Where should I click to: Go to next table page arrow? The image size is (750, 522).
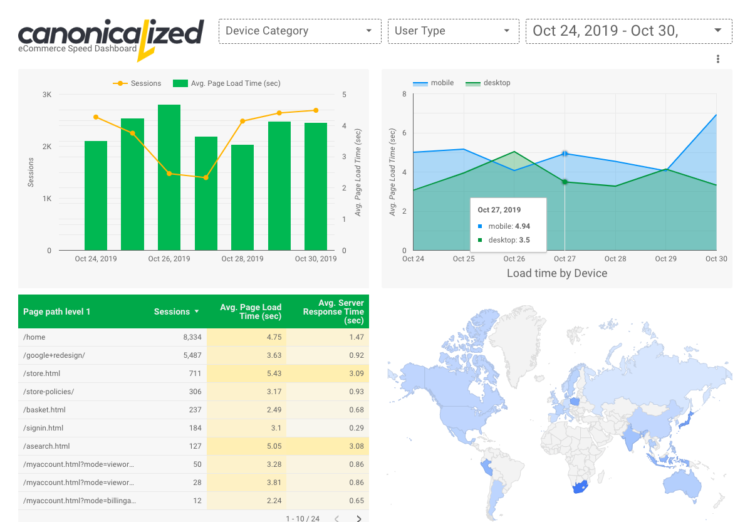(359, 518)
